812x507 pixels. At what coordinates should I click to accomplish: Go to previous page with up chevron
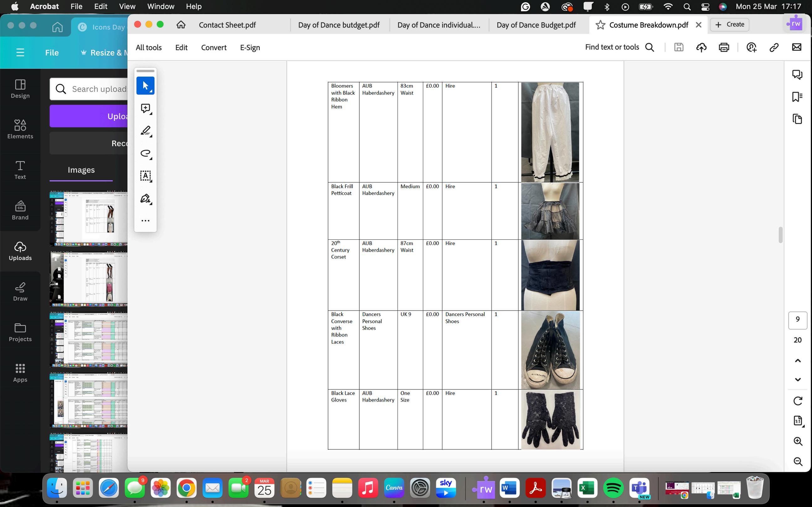798,361
